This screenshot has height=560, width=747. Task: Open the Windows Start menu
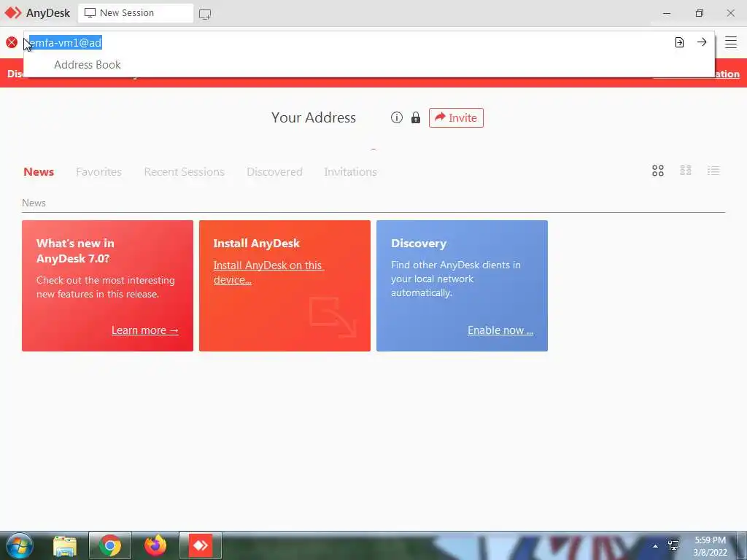tap(20, 545)
